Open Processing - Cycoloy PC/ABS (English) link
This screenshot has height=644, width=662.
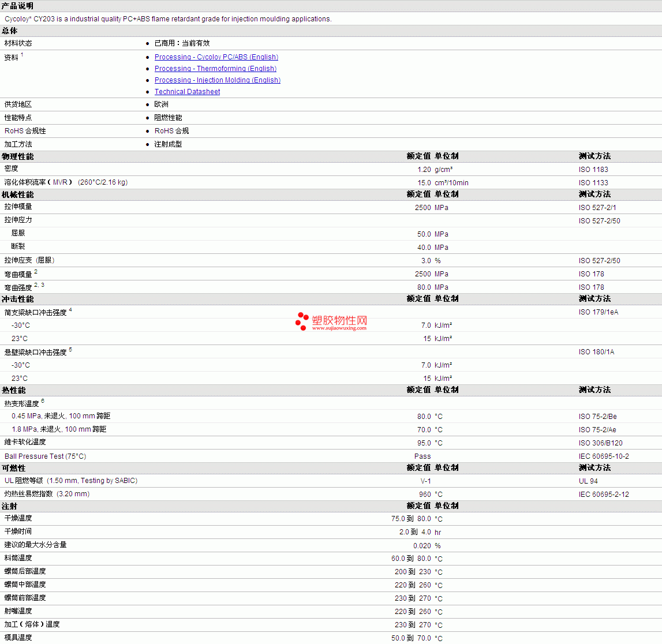coord(216,57)
